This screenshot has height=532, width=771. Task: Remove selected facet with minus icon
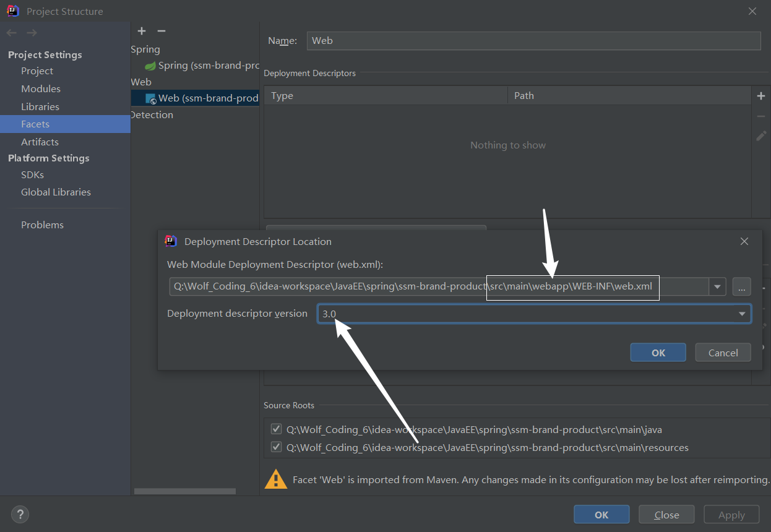coord(162,31)
